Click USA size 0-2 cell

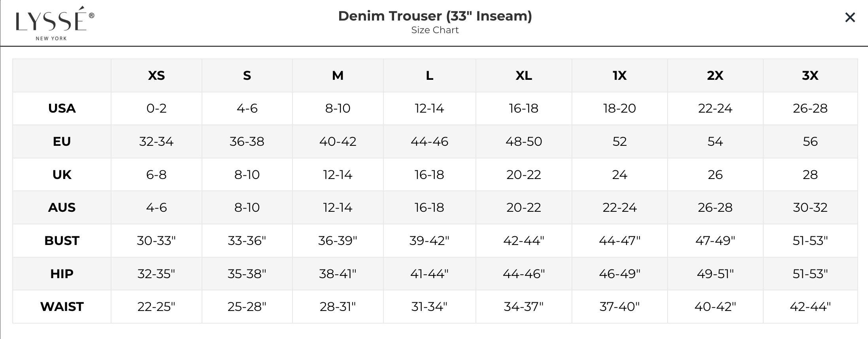(x=157, y=108)
